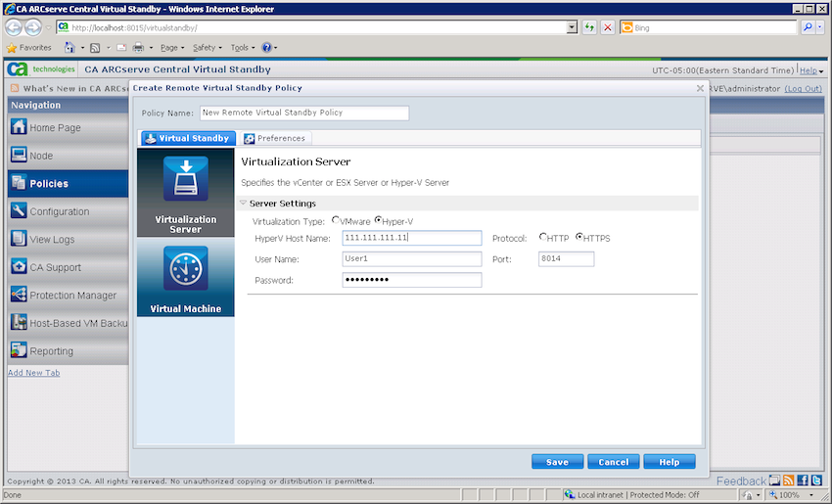Select Hyper-V virtualization type
This screenshot has width=832, height=504.
[378, 219]
